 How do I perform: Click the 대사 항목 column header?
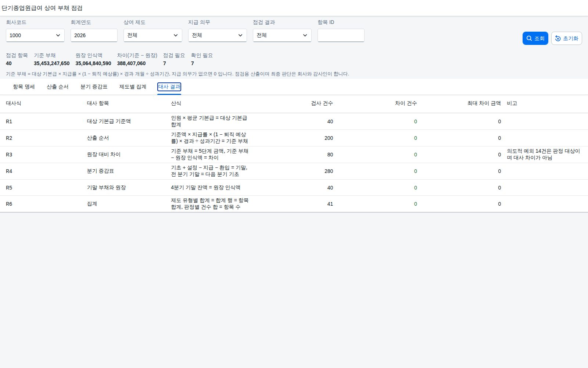coord(98,103)
